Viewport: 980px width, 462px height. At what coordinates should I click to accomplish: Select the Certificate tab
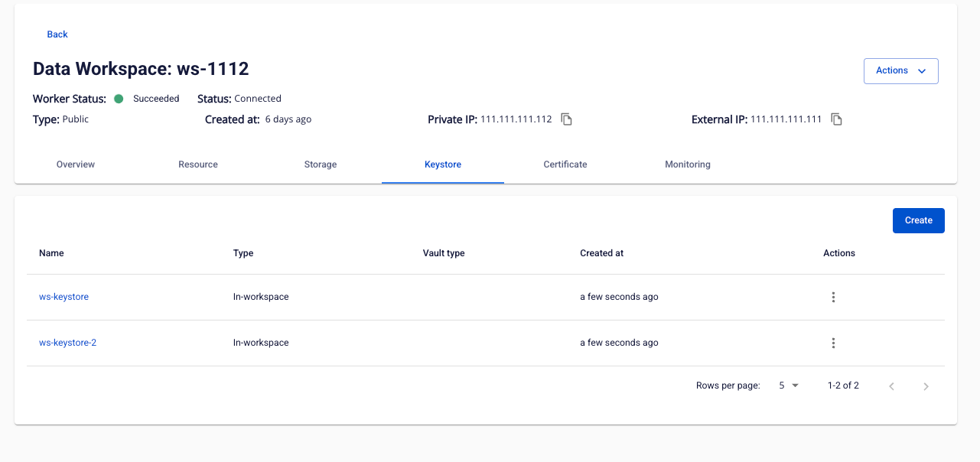pos(565,164)
